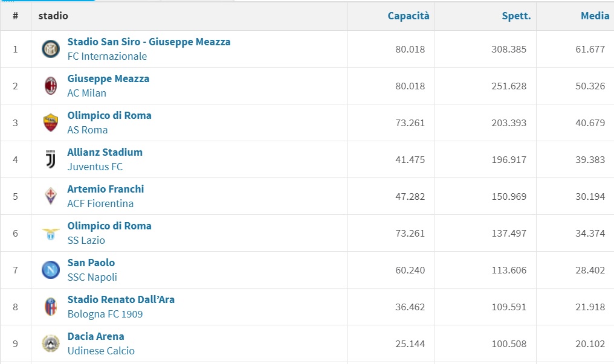This screenshot has height=364, width=614.
Task: Click the stadio column header
Action: pos(53,16)
